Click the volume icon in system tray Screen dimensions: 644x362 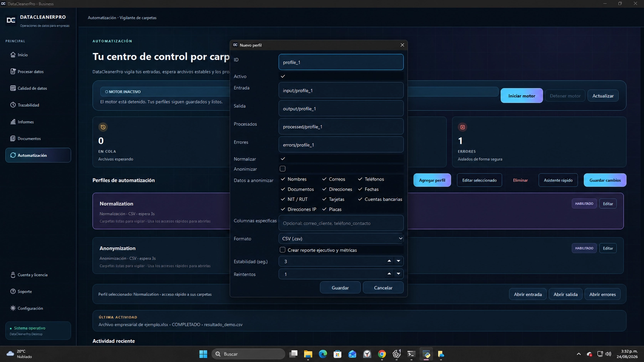click(609, 354)
